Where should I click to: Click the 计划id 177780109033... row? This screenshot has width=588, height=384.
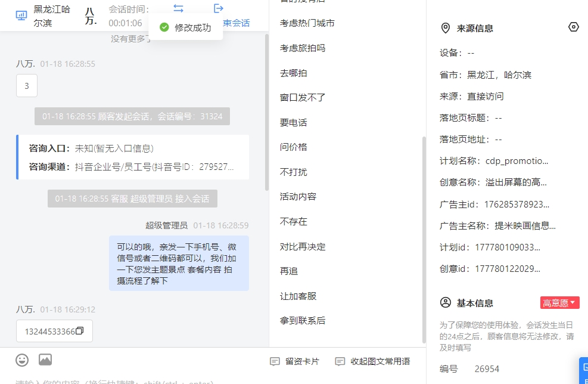pyautogui.click(x=490, y=247)
